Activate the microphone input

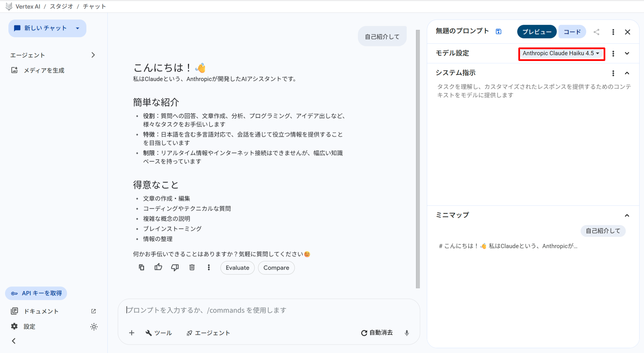coord(406,333)
